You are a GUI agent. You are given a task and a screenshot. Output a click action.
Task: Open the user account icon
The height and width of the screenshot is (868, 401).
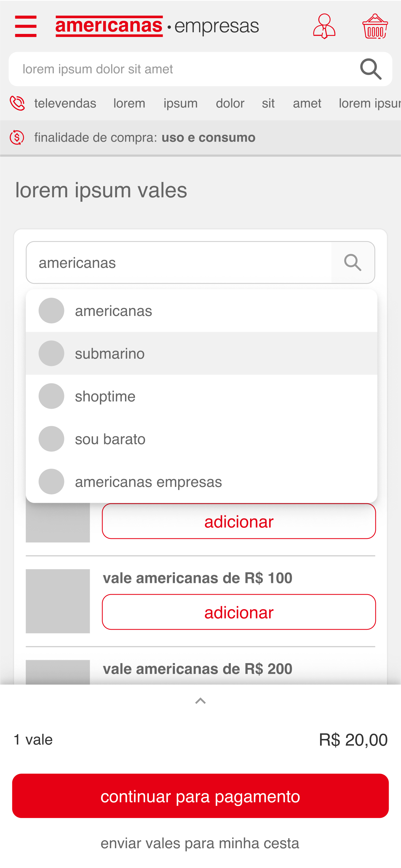tap(324, 26)
